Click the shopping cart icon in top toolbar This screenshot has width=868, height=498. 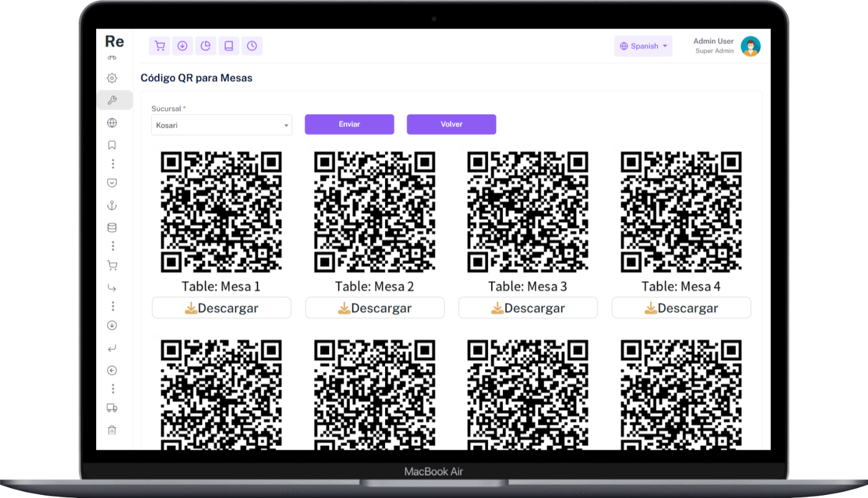(159, 46)
